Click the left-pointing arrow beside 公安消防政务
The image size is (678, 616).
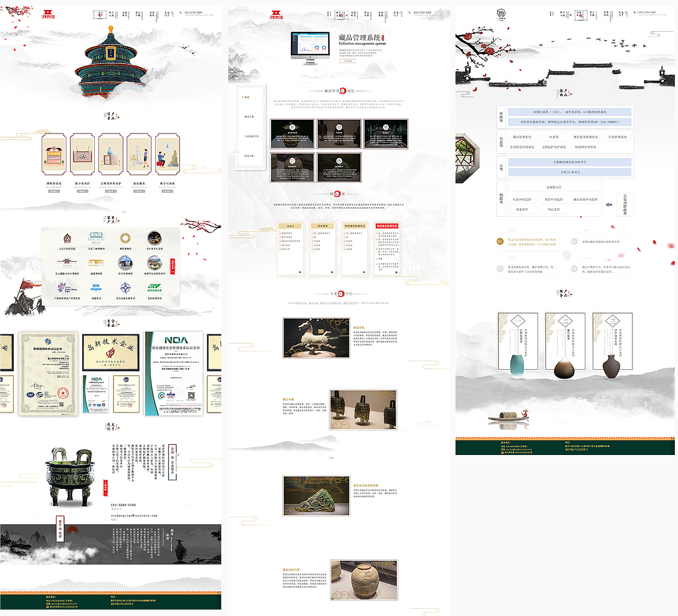[x=609, y=204]
